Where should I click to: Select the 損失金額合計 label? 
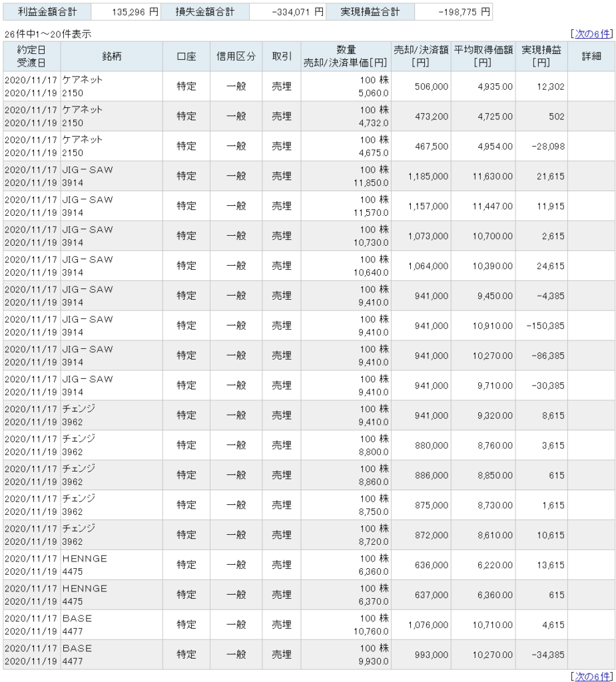pyautogui.click(x=205, y=12)
